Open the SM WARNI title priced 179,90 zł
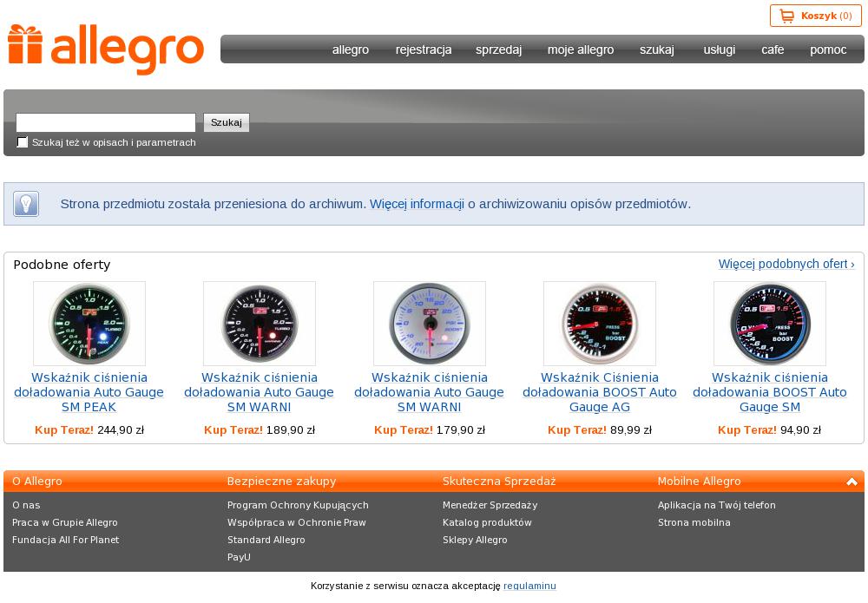 click(x=429, y=392)
